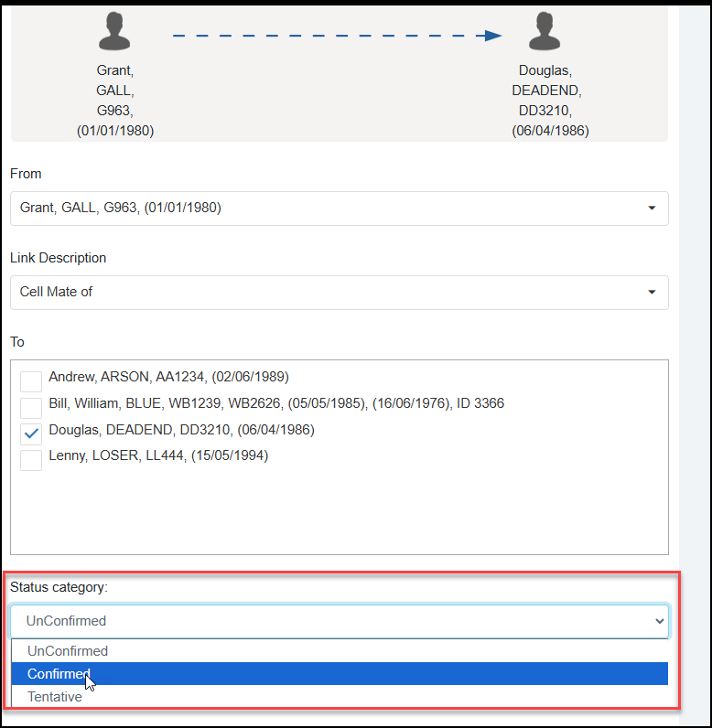712x728 pixels.
Task: Tick the Bill William BLUE checkbox
Action: pos(31,408)
